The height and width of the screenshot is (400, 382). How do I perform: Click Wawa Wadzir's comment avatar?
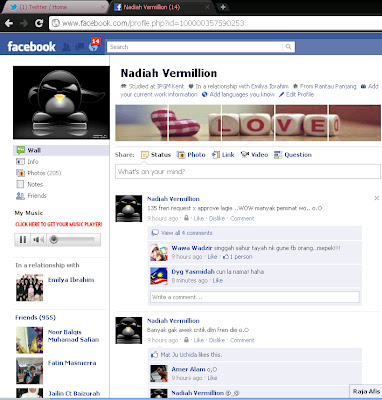[159, 252]
